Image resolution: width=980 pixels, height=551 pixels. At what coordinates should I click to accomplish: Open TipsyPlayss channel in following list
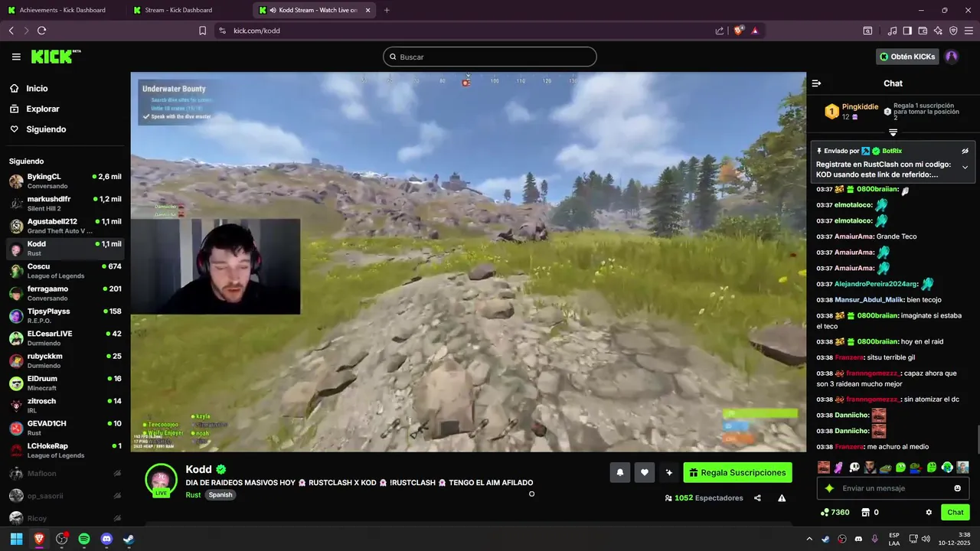pyautogui.click(x=65, y=315)
